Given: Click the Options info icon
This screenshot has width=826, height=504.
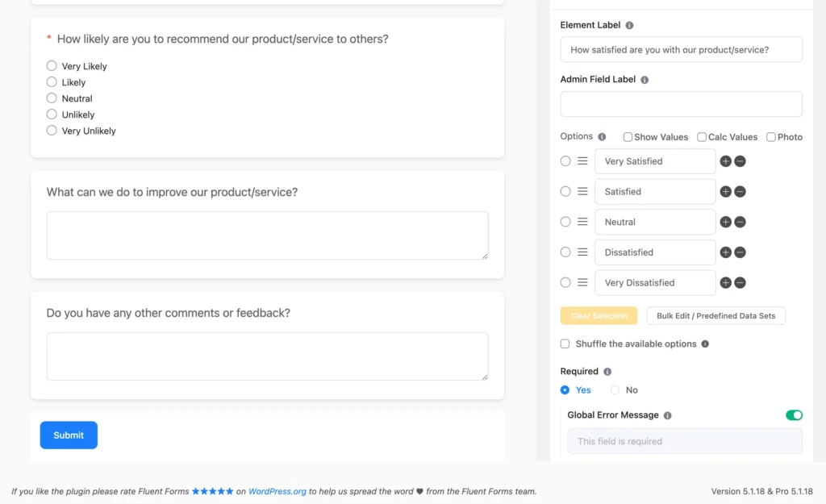Looking at the screenshot, I should click(x=601, y=136).
